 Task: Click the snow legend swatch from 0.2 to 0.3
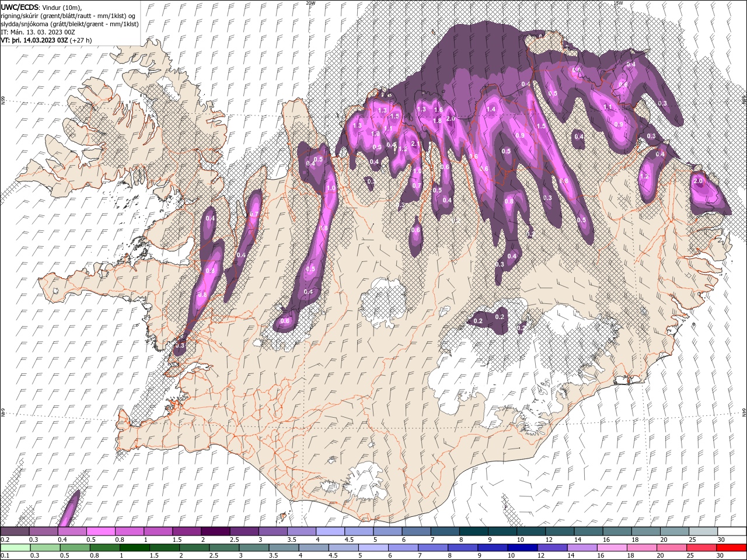pos(15,531)
